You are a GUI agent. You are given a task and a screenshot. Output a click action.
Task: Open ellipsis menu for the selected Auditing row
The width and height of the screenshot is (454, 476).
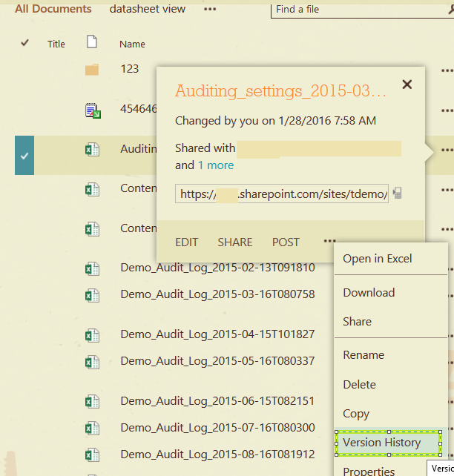tap(447, 150)
